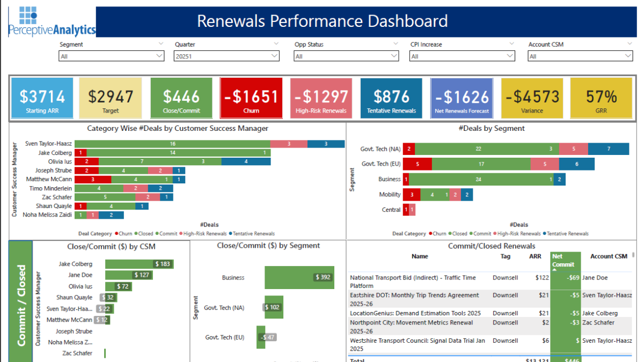The image size is (644, 362).
Task: Click the Churn legend dot under segment chart
Action: point(430,233)
